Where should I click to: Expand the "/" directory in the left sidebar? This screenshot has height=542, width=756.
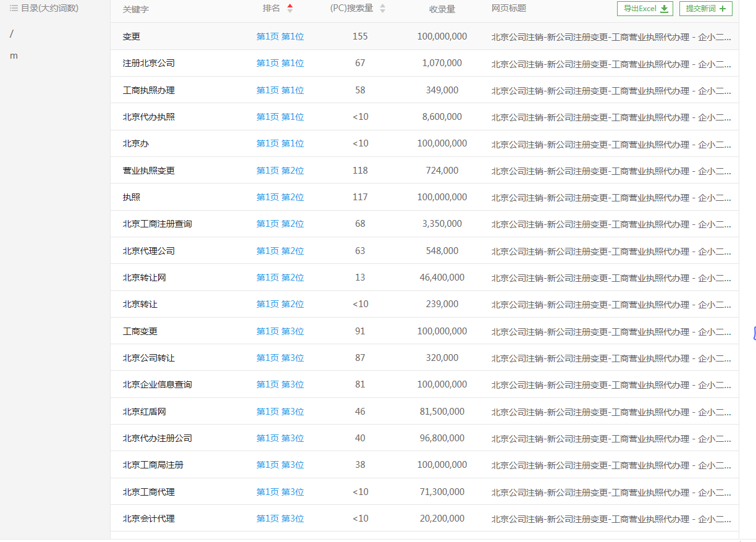(11, 34)
